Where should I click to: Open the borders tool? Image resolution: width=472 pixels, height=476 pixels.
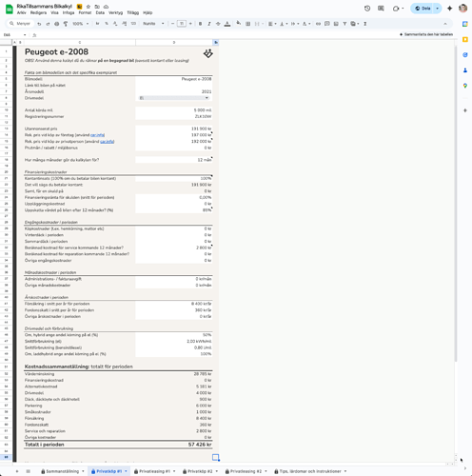tap(248, 24)
